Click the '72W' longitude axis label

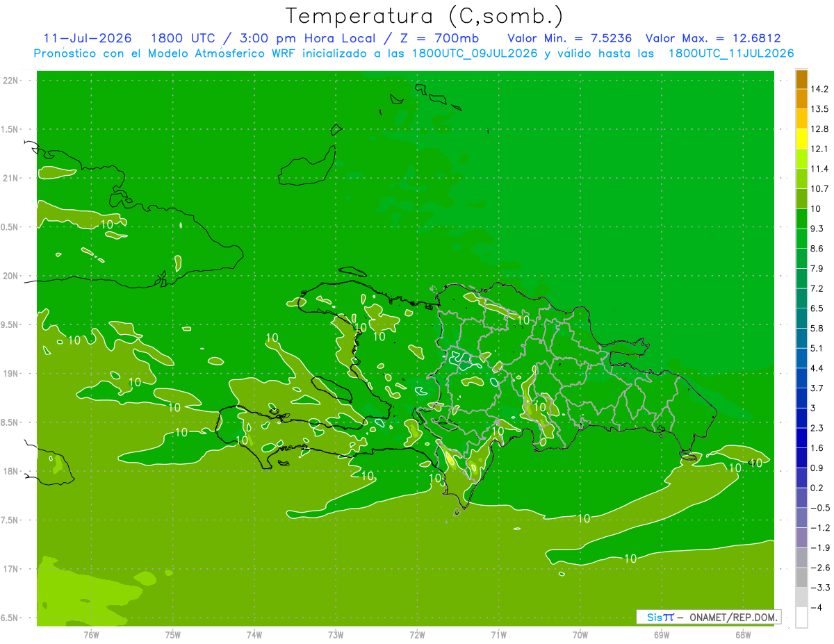point(417,635)
